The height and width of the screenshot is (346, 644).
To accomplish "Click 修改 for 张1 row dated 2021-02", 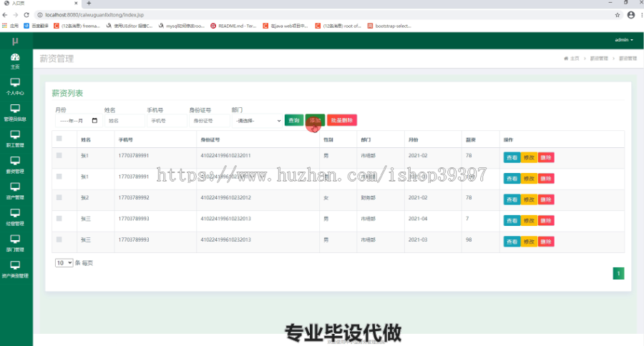I will (529, 157).
